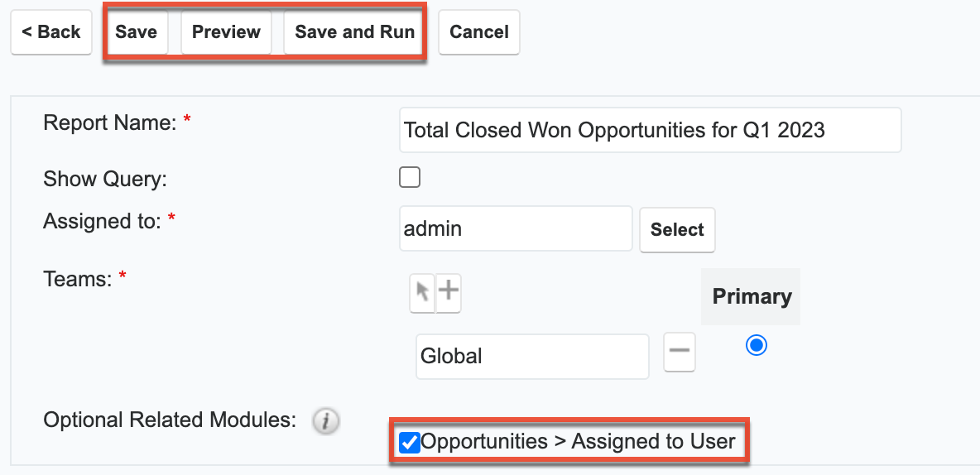Screen dimensions: 980x475
Task: Select the Primary radio button for Global
Action: coord(756,345)
